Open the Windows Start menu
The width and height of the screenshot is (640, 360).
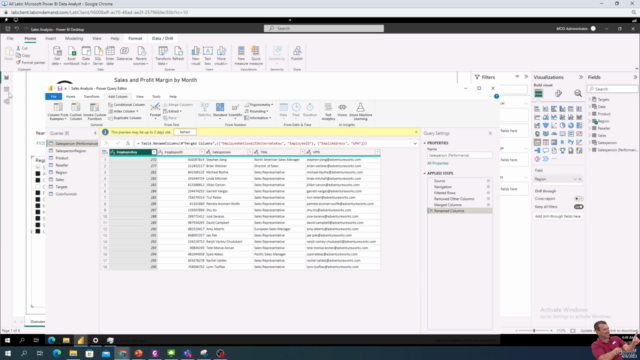click(7, 353)
